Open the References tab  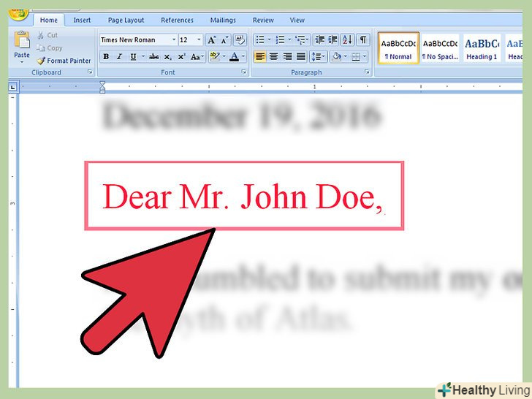tap(177, 20)
